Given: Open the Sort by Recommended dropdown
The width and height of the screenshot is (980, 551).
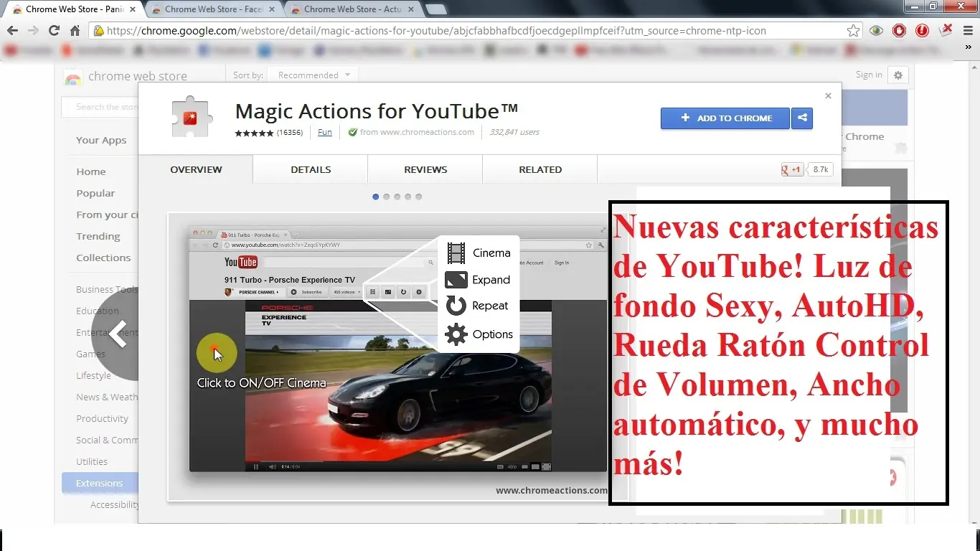Looking at the screenshot, I should pos(314,75).
